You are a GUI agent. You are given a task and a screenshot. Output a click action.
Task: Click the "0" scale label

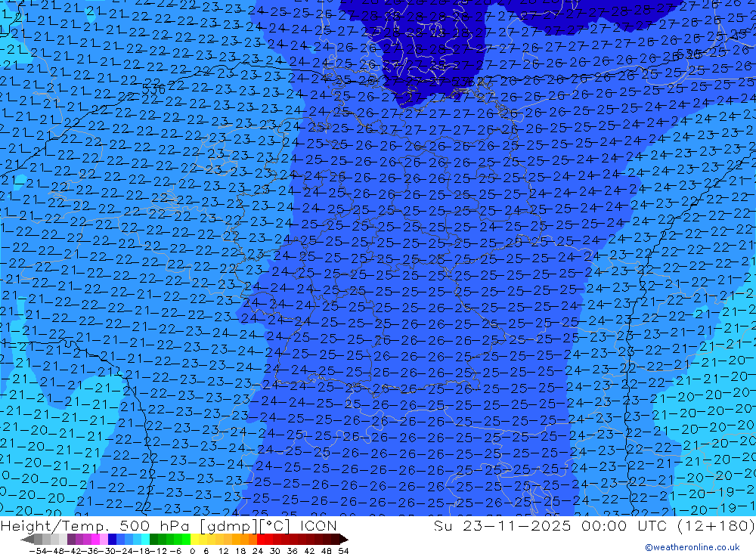click(x=192, y=551)
